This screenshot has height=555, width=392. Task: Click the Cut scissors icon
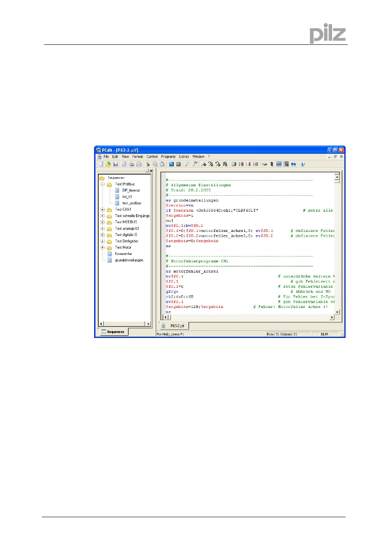tap(148, 164)
